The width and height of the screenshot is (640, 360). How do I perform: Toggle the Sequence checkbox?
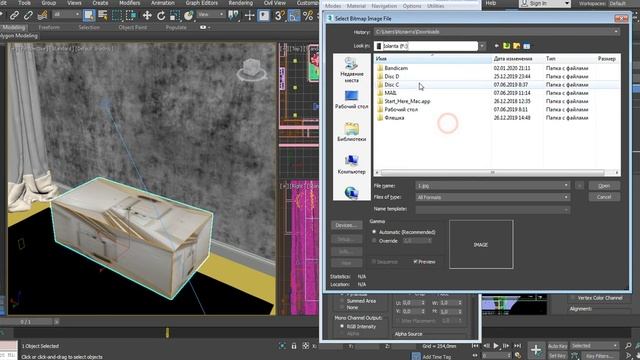click(x=374, y=262)
